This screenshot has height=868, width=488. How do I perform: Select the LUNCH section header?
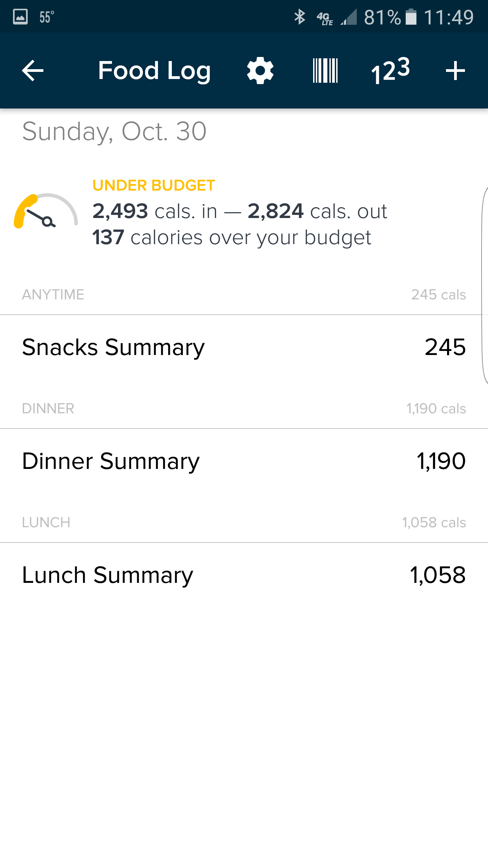pos(46,522)
